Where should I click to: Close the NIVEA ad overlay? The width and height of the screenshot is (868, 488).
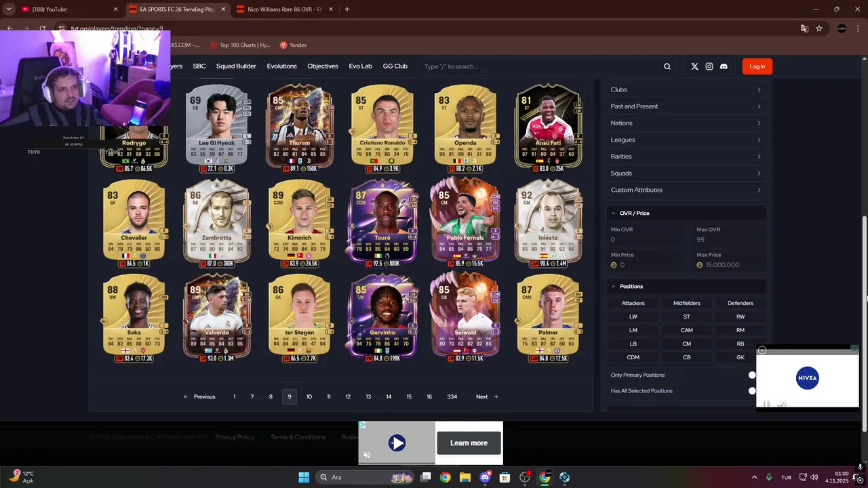(x=762, y=350)
